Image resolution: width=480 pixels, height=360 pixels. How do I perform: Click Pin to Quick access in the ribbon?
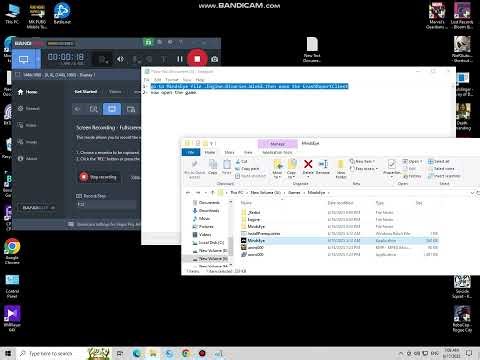pyautogui.click(x=194, y=169)
